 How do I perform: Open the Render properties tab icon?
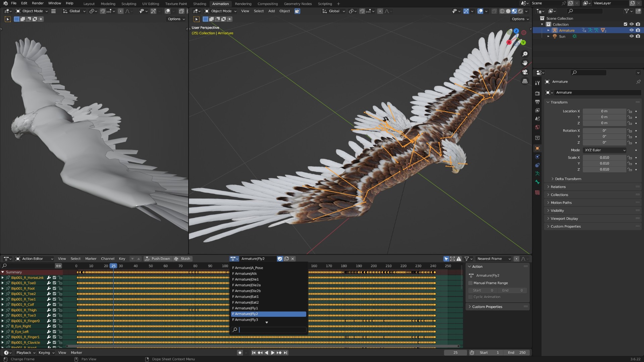[537, 93]
